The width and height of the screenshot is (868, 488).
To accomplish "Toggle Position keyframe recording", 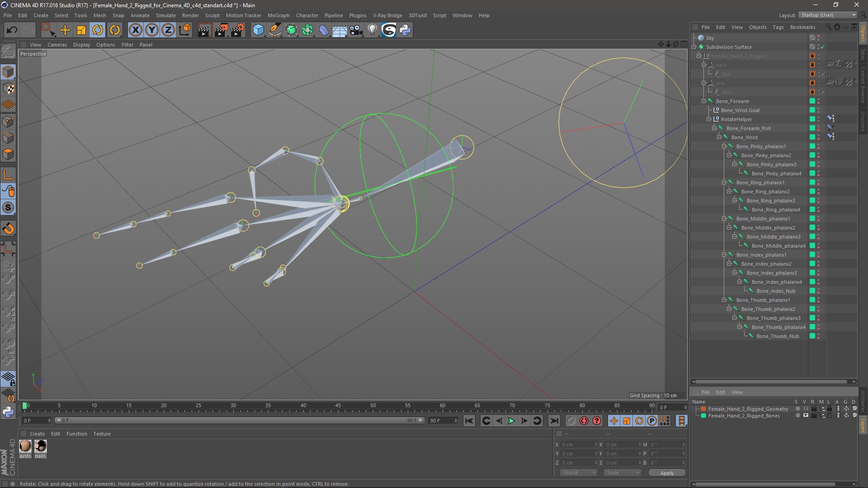I will click(614, 421).
